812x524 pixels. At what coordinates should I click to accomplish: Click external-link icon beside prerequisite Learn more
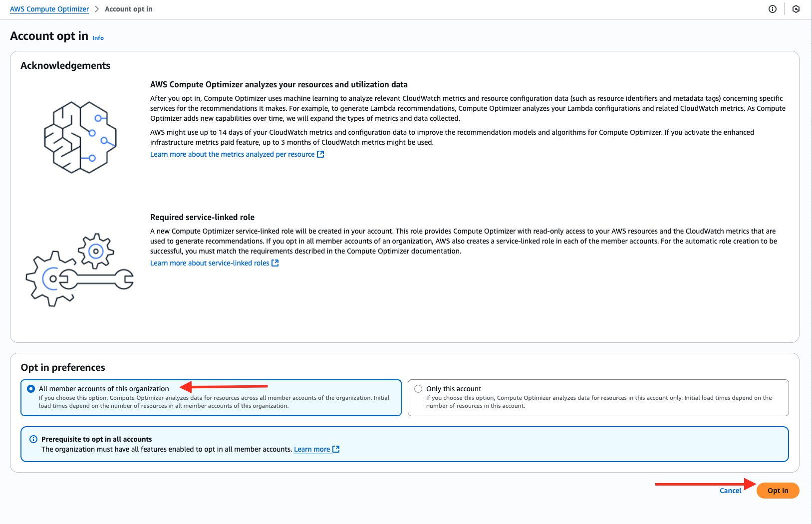point(336,449)
